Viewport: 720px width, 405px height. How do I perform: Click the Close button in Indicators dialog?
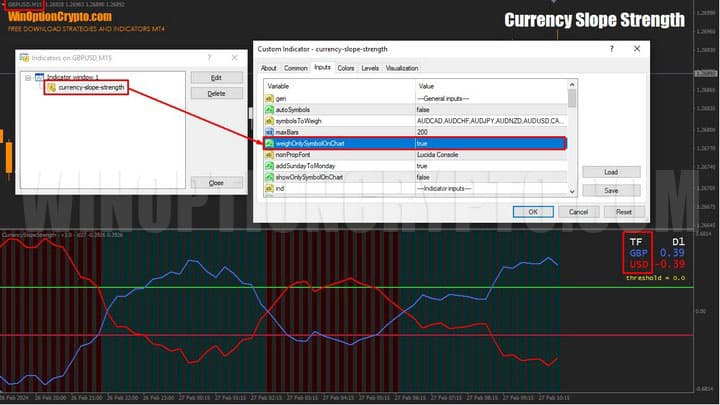[x=216, y=183]
